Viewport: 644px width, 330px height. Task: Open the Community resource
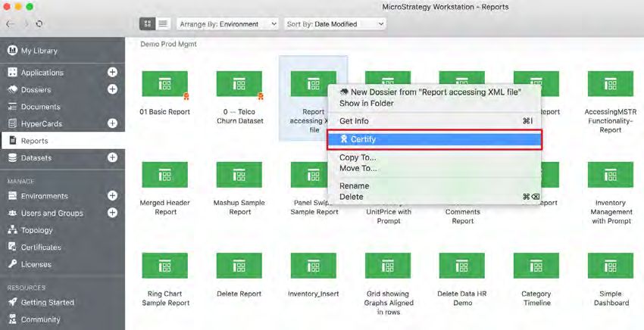tap(62, 319)
